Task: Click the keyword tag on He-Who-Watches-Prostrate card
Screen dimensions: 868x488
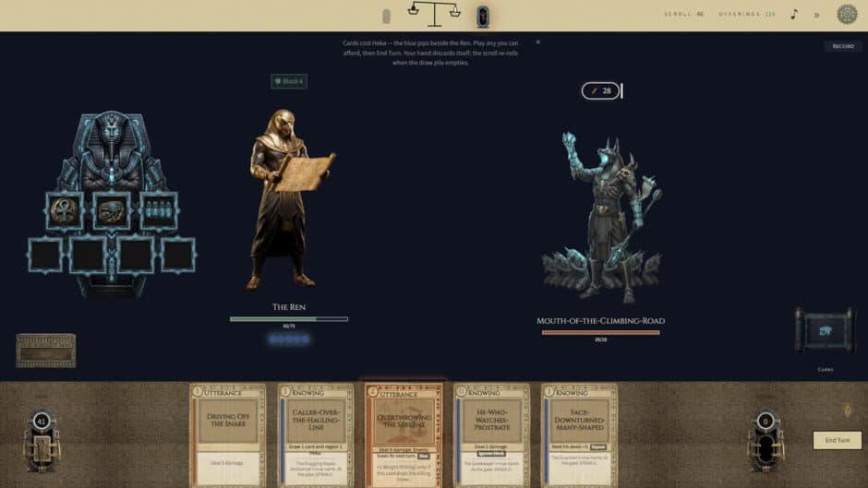Action: 491,454
